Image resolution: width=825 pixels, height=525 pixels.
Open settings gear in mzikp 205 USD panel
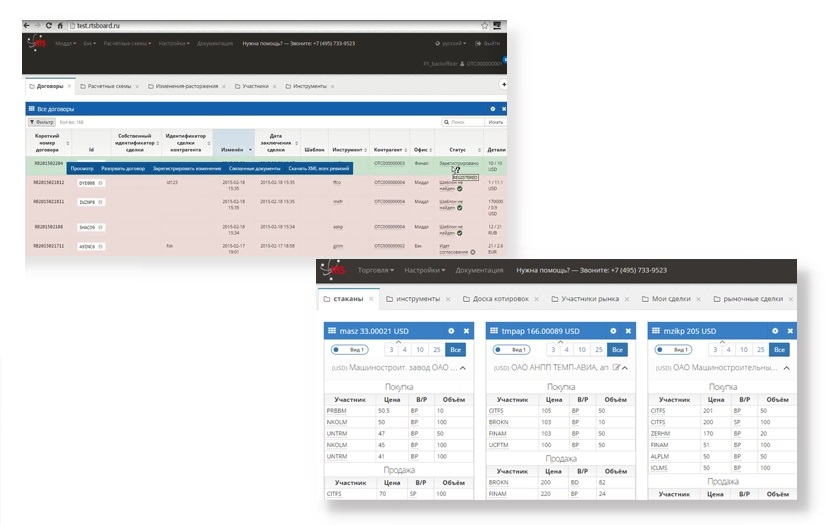[775, 331]
